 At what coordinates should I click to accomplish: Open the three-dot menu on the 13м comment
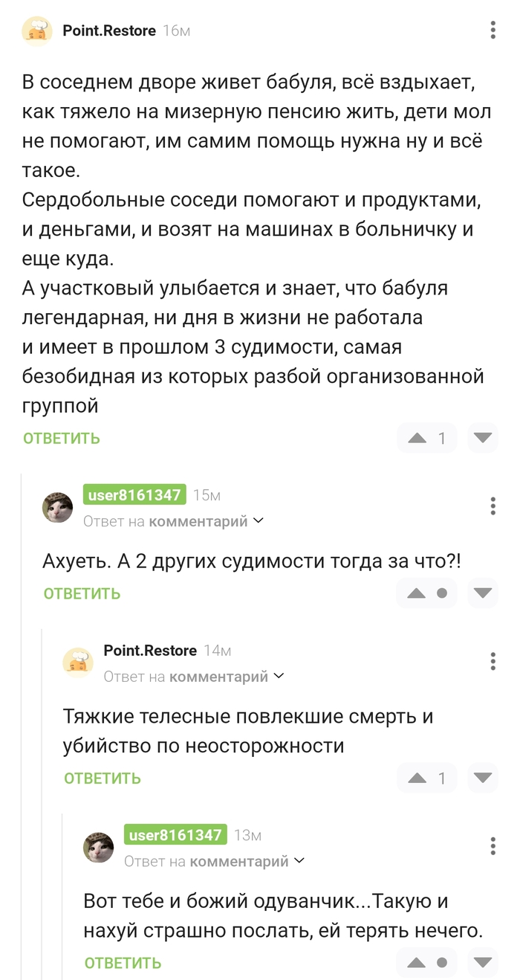pos(493,845)
